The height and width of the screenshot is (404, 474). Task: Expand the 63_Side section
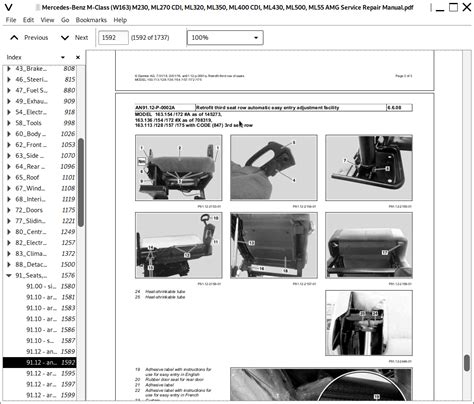click(9, 156)
